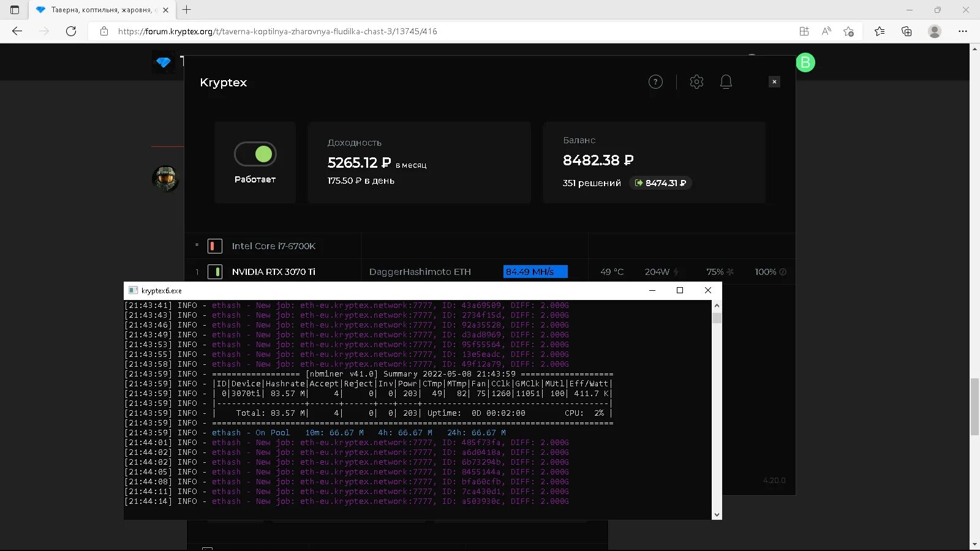Open the Kryptex settings gear
This screenshot has width=980, height=551.
pyautogui.click(x=696, y=81)
